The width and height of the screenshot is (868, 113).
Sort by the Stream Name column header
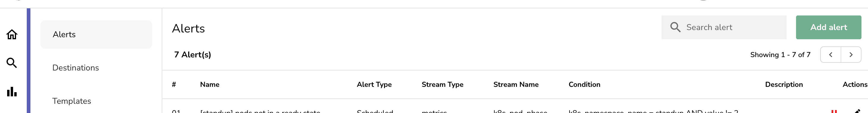point(515,85)
